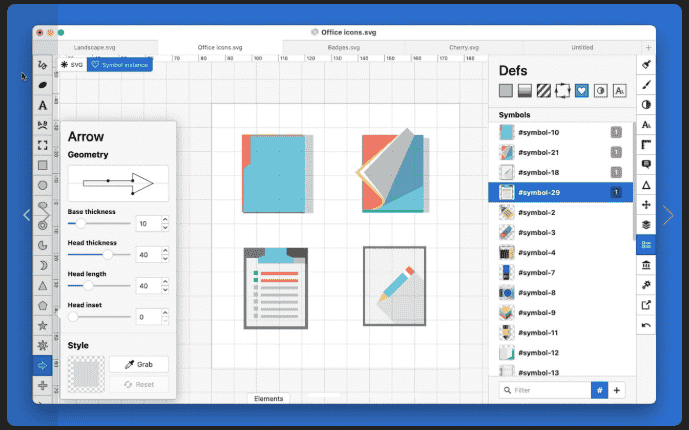Select the Ellipse tool
This screenshot has height=430, width=689.
point(42,185)
